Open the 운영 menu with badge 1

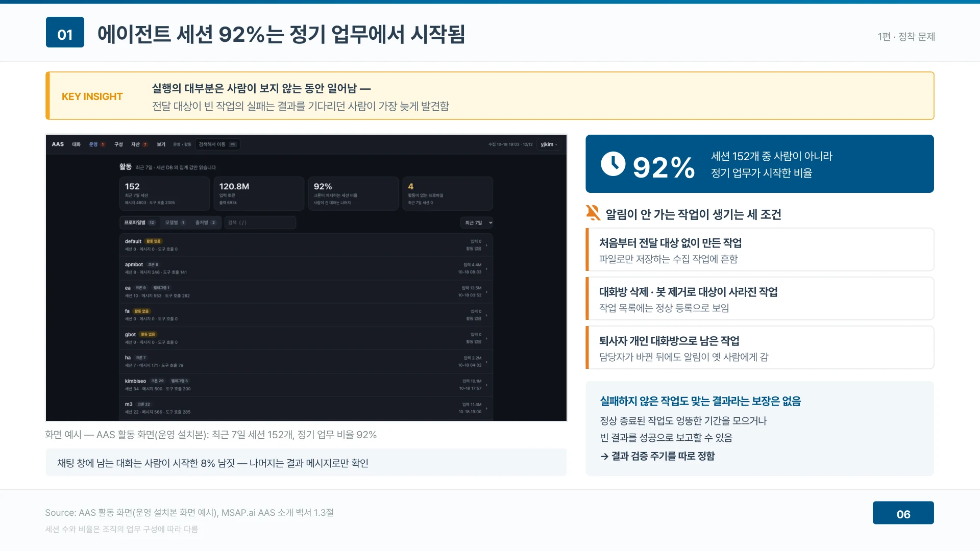click(x=97, y=144)
